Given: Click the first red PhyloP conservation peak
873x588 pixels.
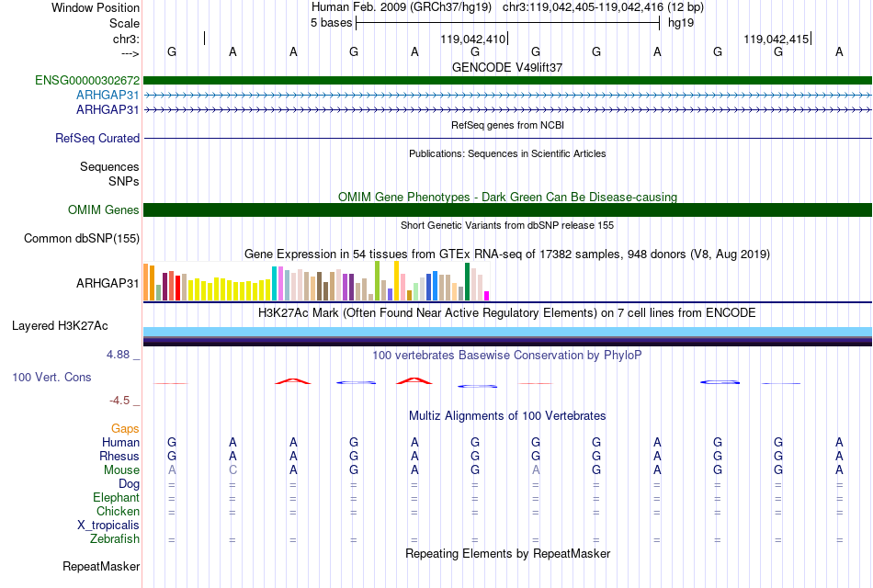Looking at the screenshot, I should pyautogui.click(x=293, y=381).
